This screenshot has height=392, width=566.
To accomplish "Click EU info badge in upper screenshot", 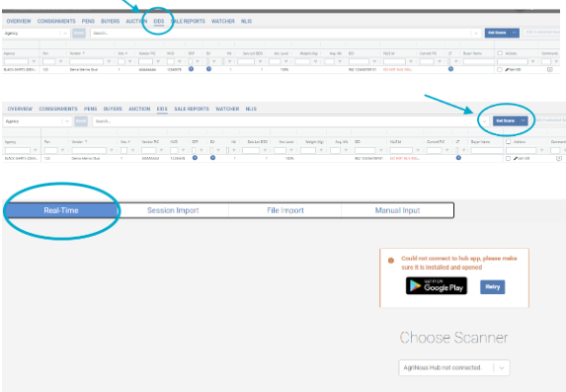I will (208, 69).
